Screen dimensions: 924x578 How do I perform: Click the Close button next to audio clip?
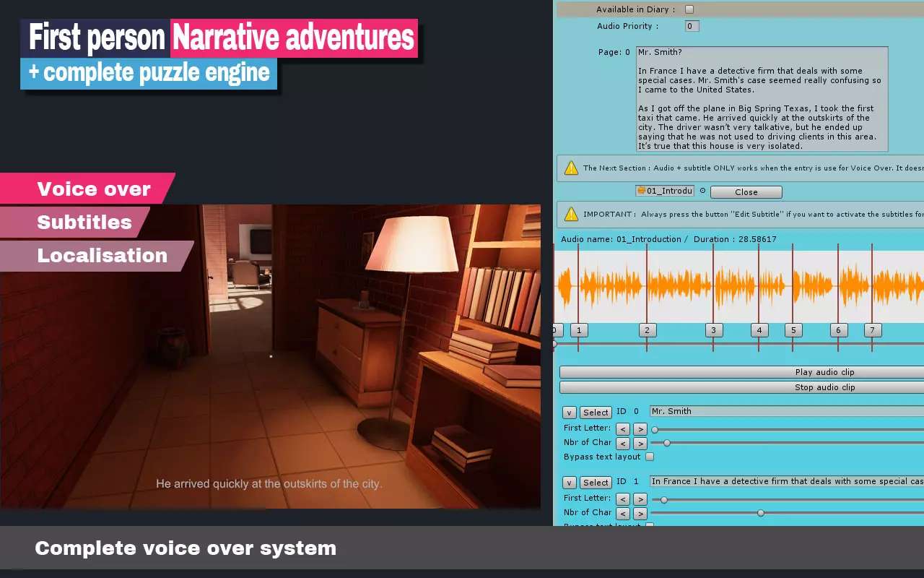tap(746, 192)
